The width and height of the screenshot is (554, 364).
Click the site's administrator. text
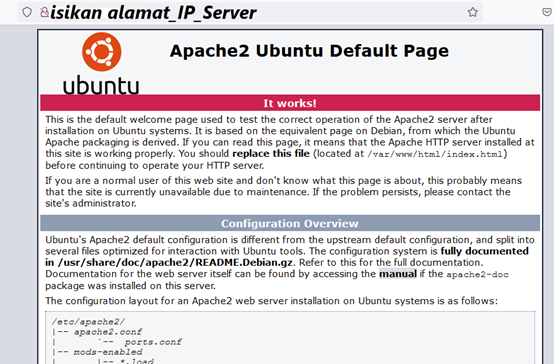point(90,204)
